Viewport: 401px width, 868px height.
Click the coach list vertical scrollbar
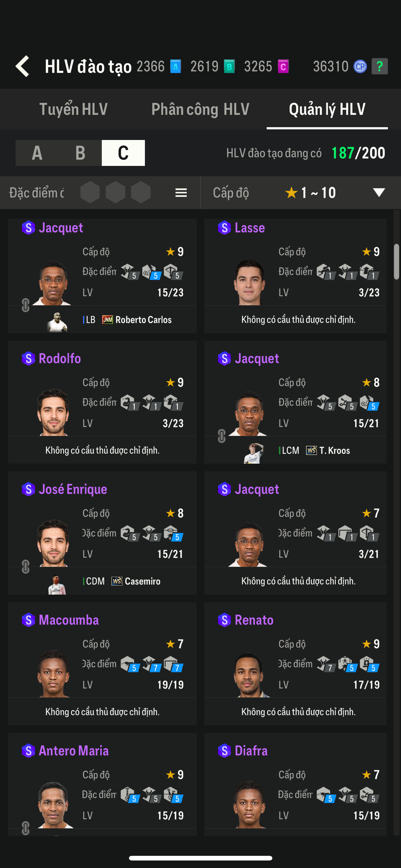(x=397, y=262)
